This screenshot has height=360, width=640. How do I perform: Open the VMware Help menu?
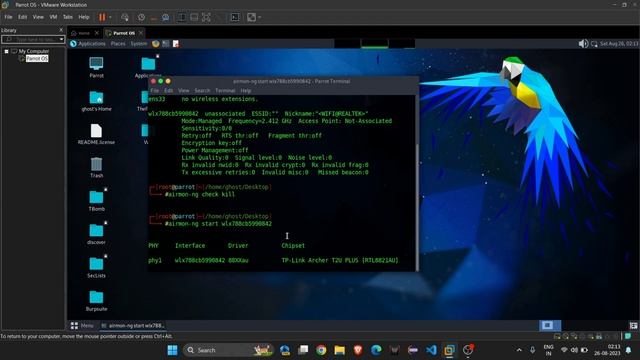(x=84, y=17)
